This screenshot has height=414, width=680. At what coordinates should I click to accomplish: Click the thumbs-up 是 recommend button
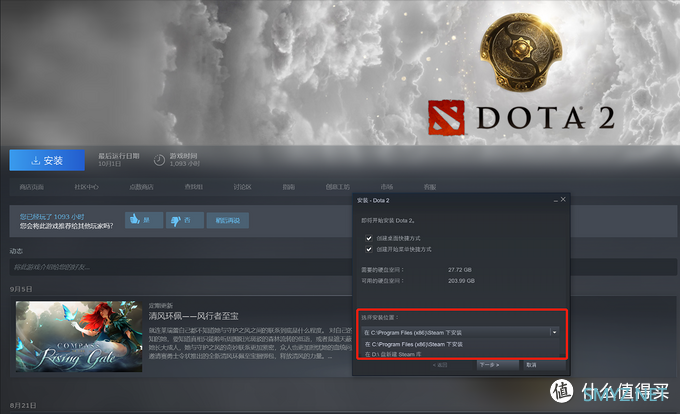pos(144,220)
